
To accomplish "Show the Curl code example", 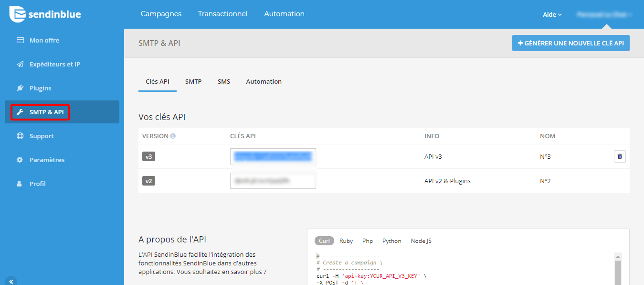I will (324, 241).
